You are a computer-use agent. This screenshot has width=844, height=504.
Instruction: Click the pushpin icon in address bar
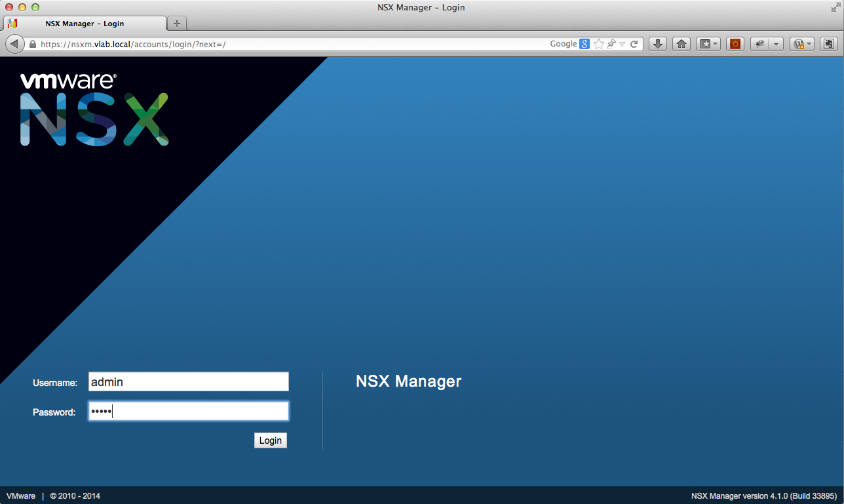[611, 44]
